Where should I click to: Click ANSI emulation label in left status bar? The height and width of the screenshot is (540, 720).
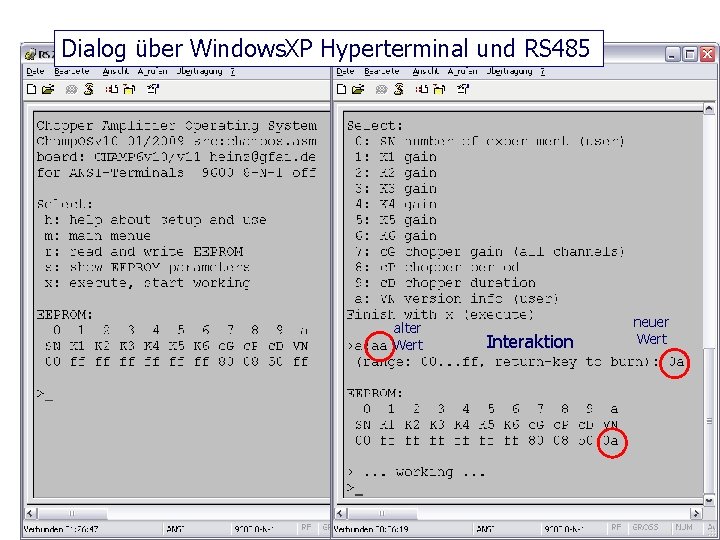click(x=175, y=529)
